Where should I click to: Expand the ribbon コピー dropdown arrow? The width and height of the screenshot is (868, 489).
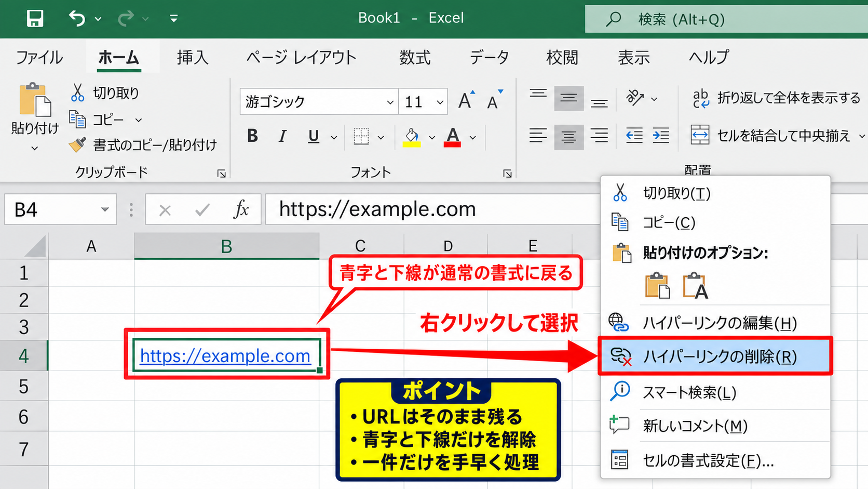pyautogui.click(x=139, y=120)
